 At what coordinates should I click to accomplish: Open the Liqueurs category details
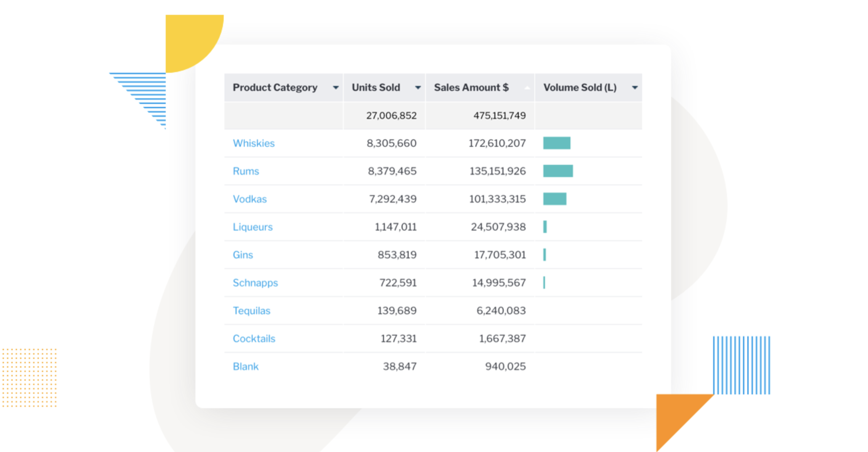[x=252, y=227]
